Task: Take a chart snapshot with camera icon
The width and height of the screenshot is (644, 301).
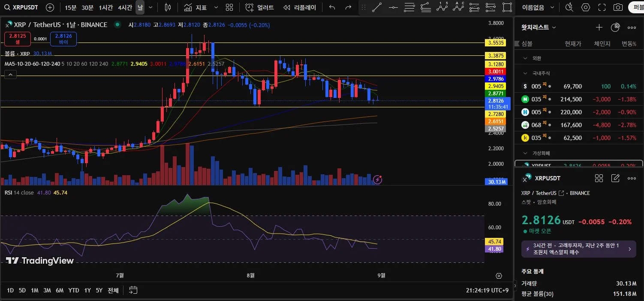Action: pos(618,7)
